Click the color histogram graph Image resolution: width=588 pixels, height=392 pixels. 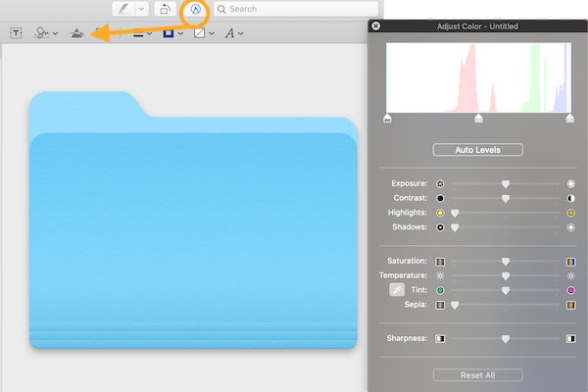point(478,77)
